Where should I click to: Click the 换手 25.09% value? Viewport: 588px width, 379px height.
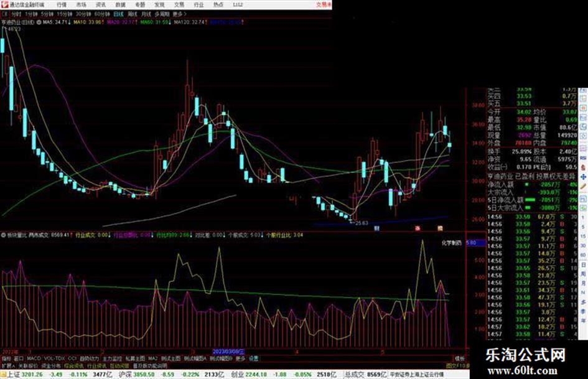(522, 152)
